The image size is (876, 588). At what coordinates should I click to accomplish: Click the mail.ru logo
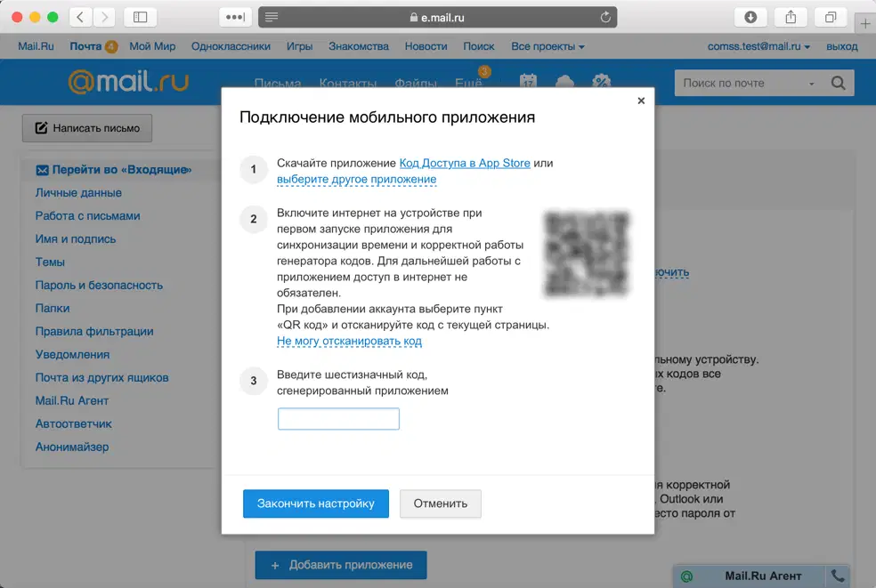(x=127, y=81)
